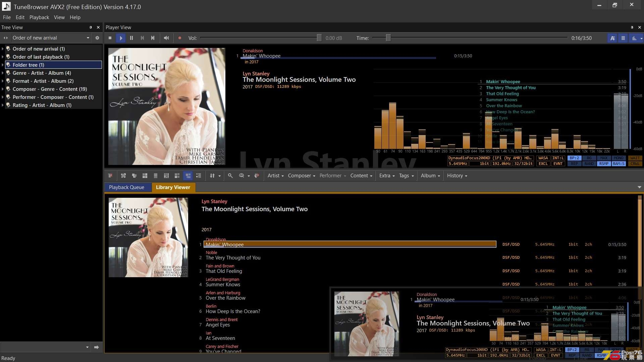This screenshot has width=644, height=362.
Task: Select the stacked covers view icon
Action: coord(134,176)
